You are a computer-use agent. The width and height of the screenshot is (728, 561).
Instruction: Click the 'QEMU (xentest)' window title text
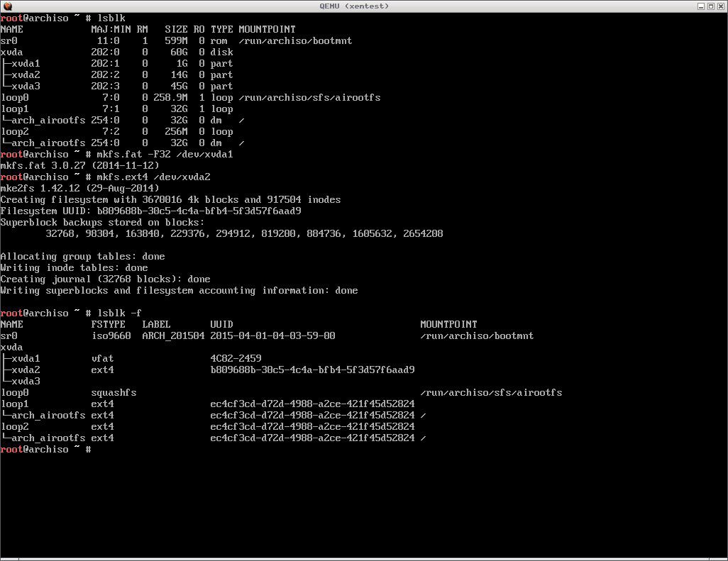point(363,6)
